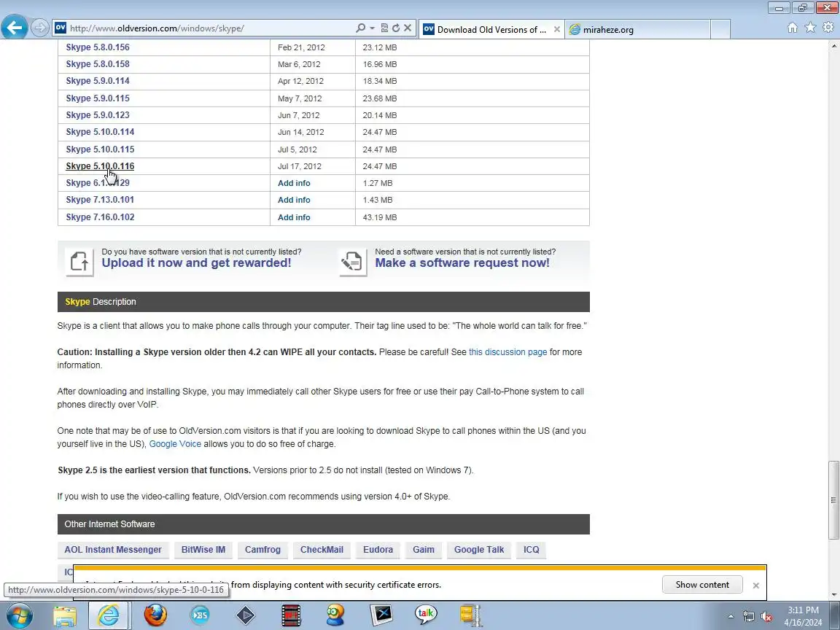
Task: Open Skype 5.10.0.114 link
Action: [x=100, y=132]
